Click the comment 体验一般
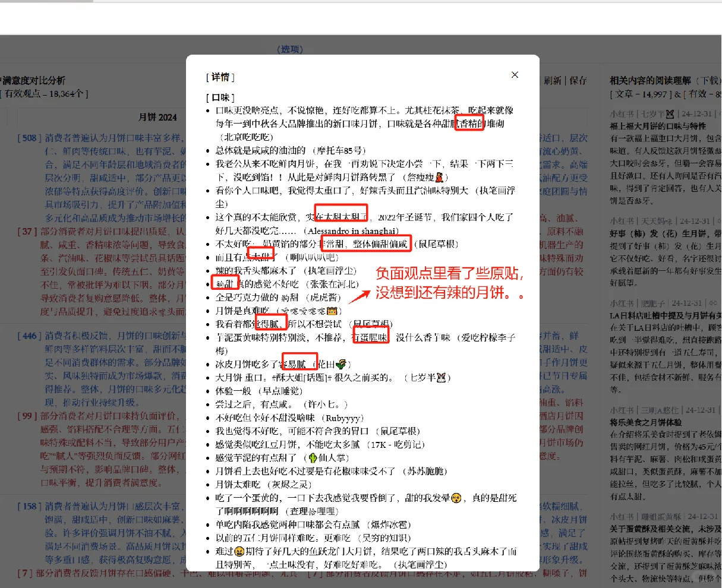This screenshot has height=588, width=722. coord(234,391)
